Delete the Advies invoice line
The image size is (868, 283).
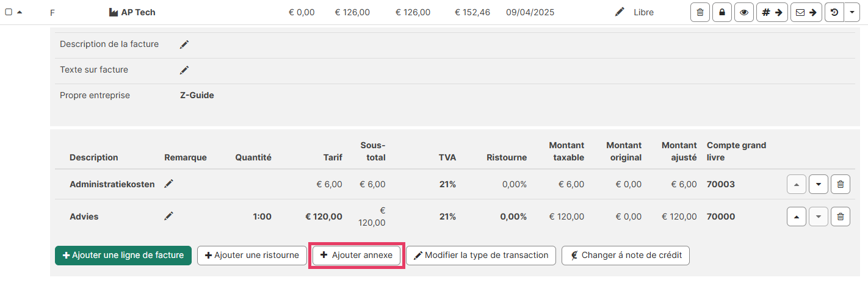tap(841, 217)
